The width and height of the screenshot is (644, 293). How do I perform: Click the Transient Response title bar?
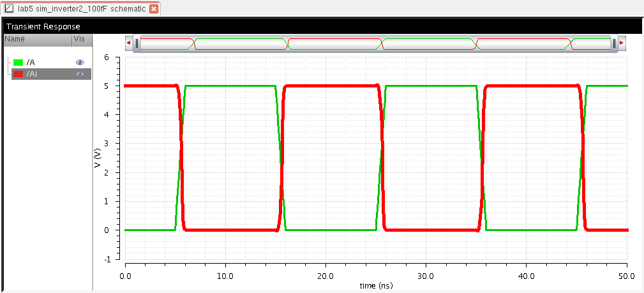pyautogui.click(x=322, y=27)
